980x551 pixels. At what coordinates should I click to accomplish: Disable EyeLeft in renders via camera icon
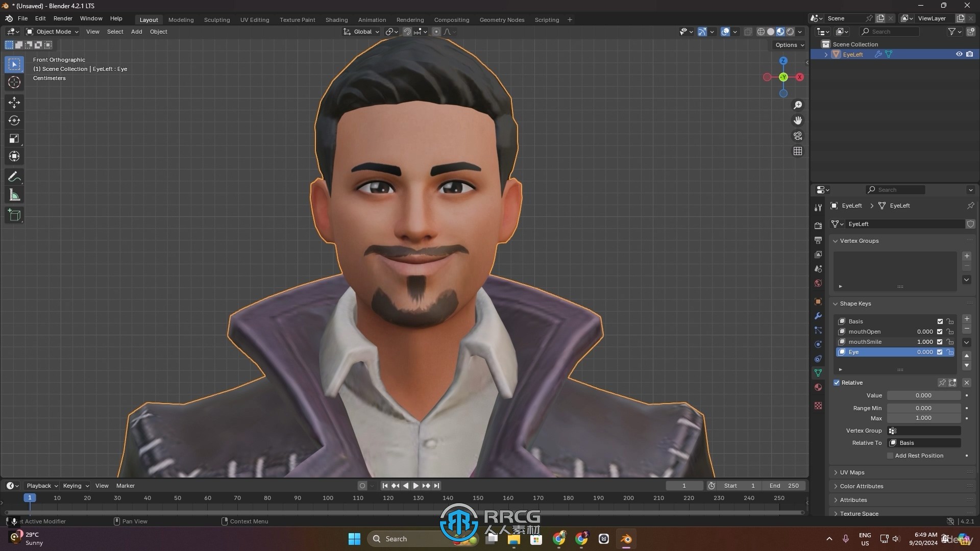click(970, 54)
